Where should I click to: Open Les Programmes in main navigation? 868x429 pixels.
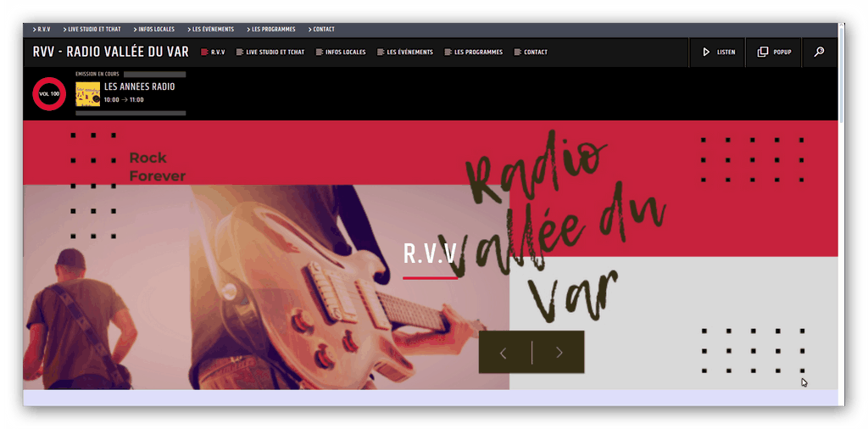pyautogui.click(x=474, y=52)
